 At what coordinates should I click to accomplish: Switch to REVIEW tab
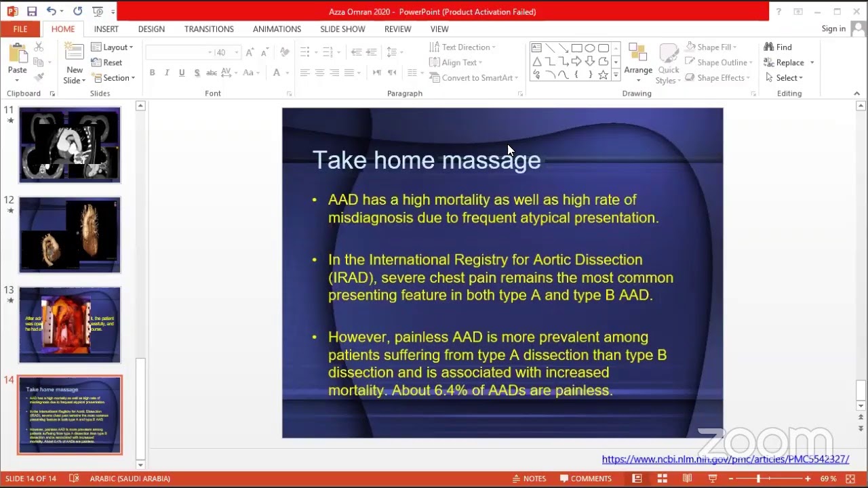[x=397, y=29]
